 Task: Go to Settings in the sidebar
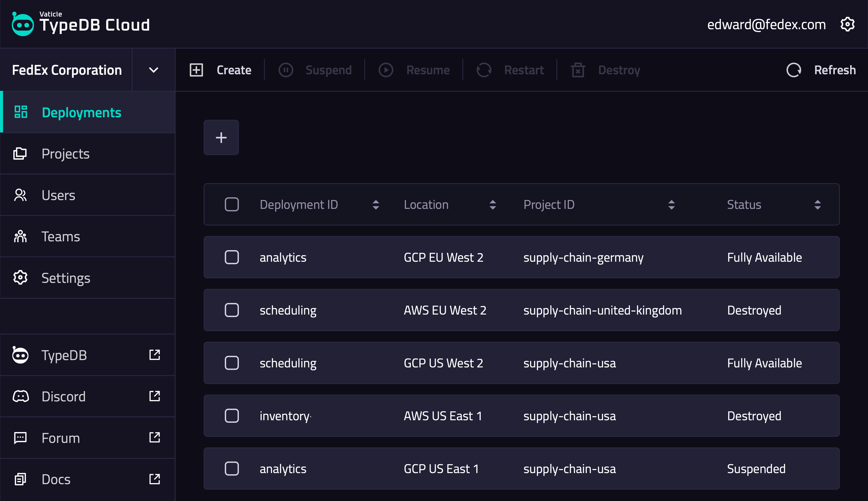pyautogui.click(x=66, y=278)
